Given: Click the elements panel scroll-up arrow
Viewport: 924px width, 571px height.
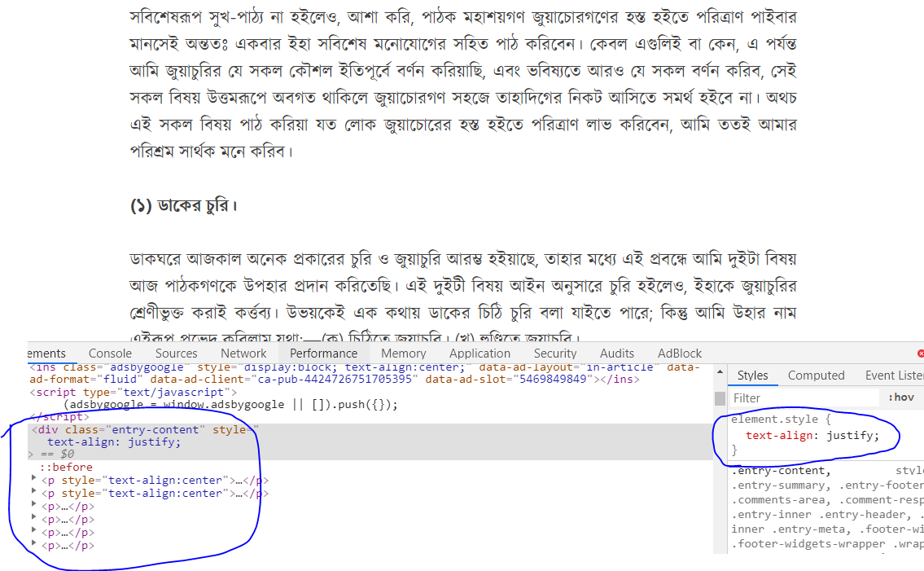Looking at the screenshot, I should 720,372.
